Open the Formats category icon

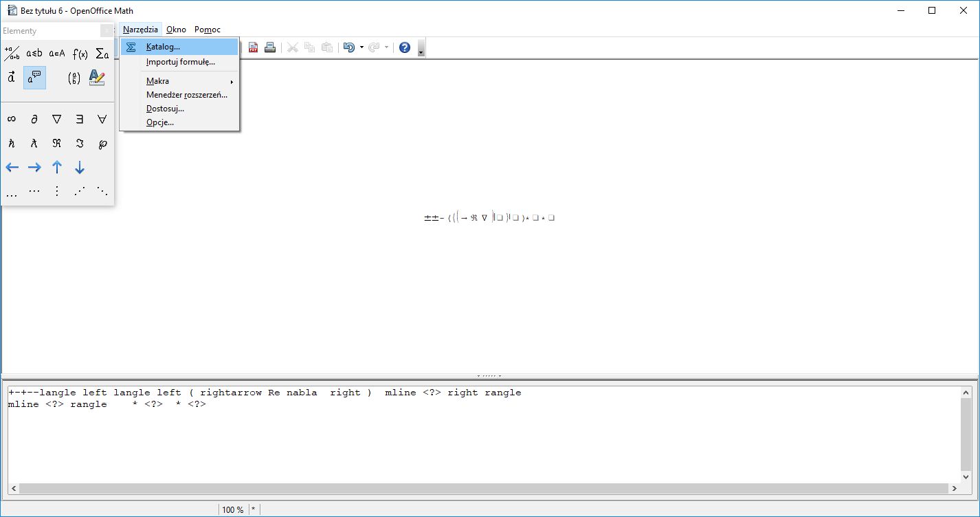(x=97, y=78)
